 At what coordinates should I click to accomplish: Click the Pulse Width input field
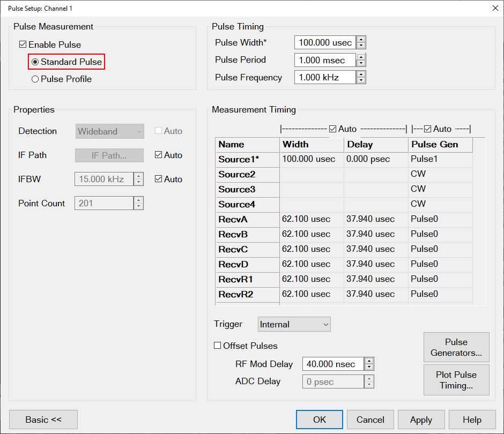pos(325,43)
